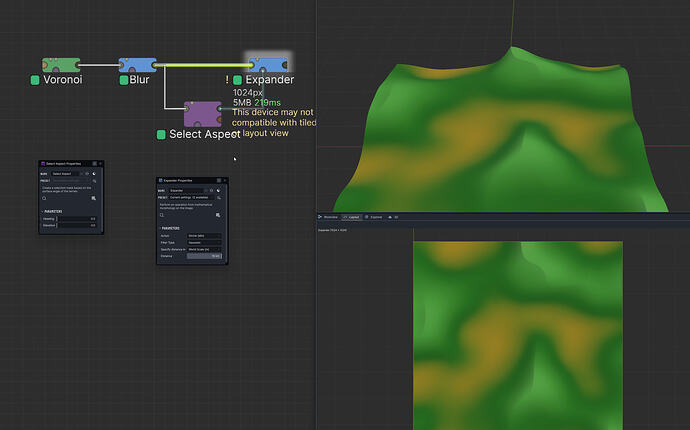Screen dimensions: 690x430
Task: Click the Voronoi node's output port
Action: pyautogui.click(x=78, y=65)
